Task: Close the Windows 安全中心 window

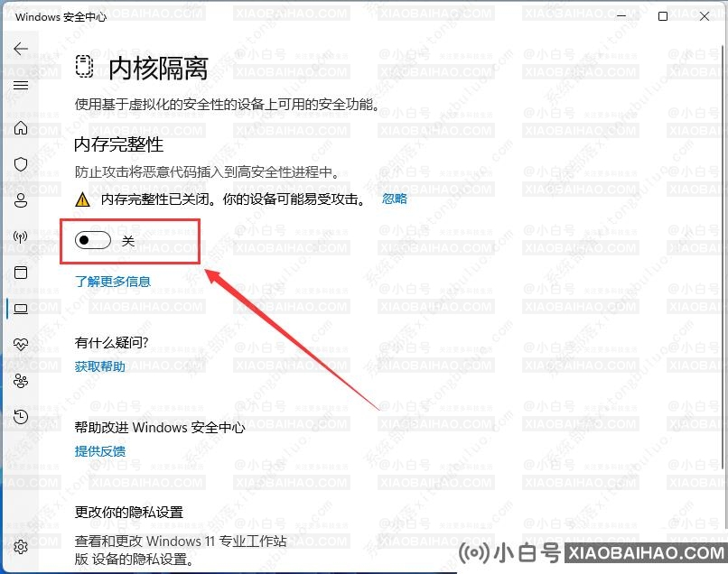Action: 705,16
